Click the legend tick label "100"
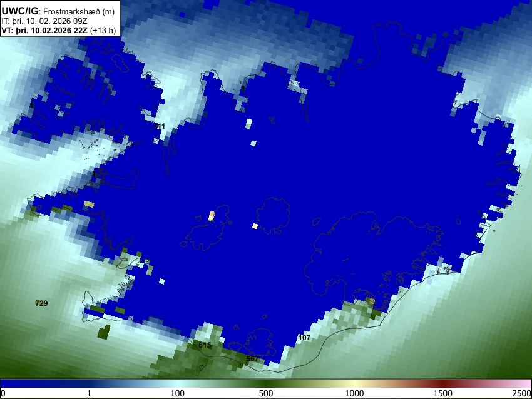Screen dimensions: 532x399 click(177, 393)
